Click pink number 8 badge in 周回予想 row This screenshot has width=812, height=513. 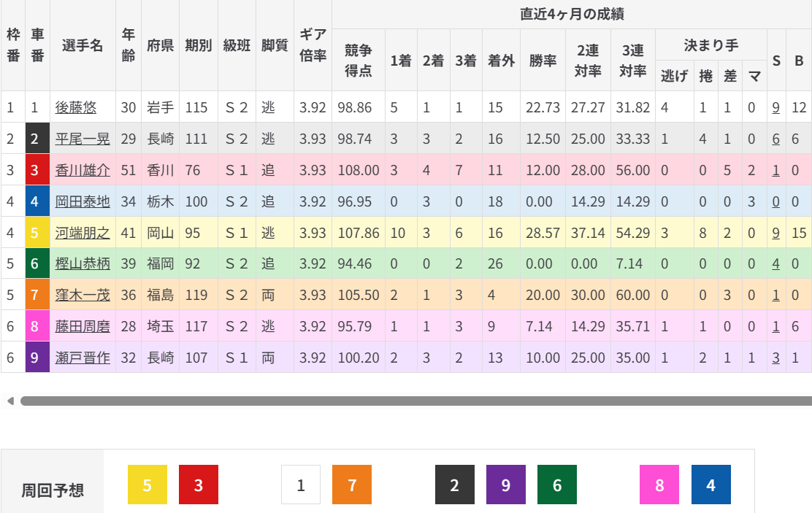pyautogui.click(x=659, y=485)
